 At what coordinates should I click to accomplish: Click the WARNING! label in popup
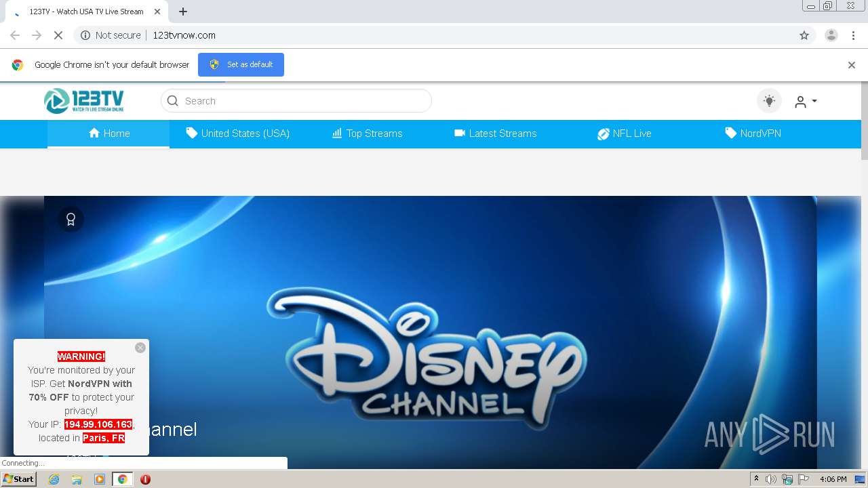81,357
